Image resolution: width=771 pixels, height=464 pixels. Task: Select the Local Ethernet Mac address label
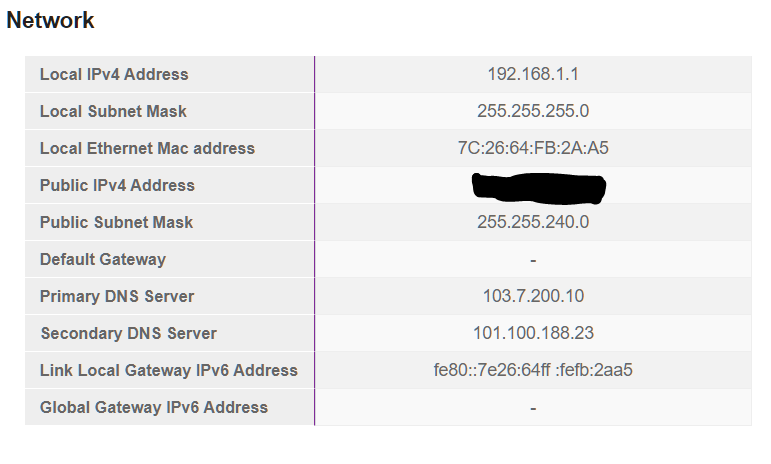[x=147, y=148]
